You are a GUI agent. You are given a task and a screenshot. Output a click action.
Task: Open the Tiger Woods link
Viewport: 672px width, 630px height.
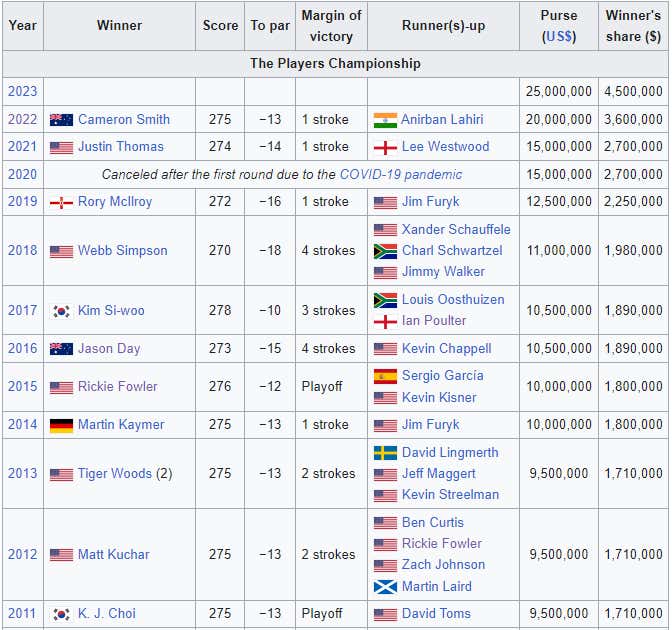[x=115, y=474]
